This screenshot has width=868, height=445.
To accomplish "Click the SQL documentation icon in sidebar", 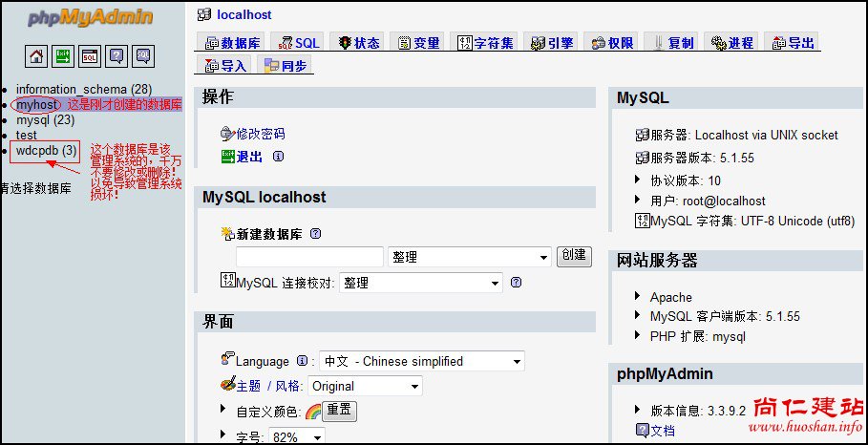I will (x=143, y=56).
